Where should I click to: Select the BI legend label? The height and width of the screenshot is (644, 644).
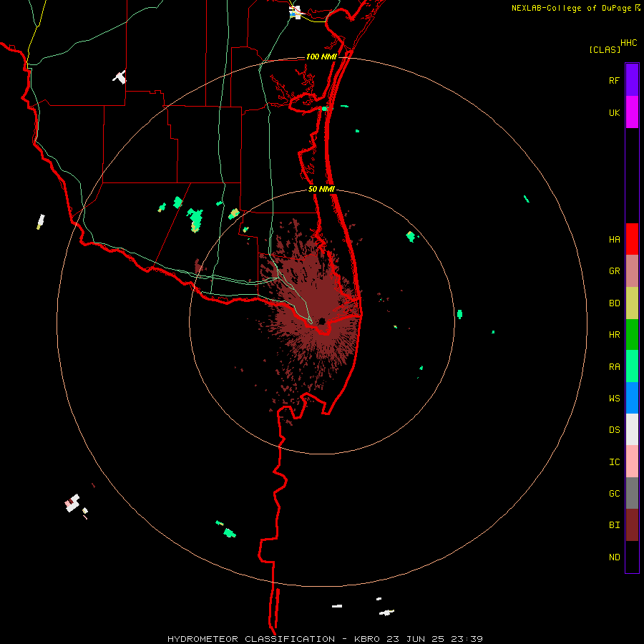coord(614,525)
